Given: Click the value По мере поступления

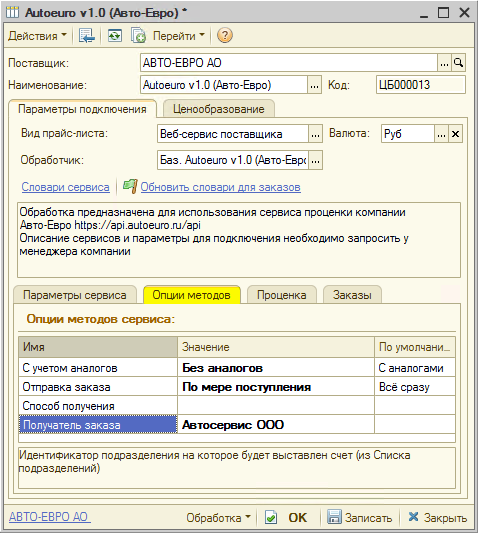Looking at the screenshot, I should 276,387.
